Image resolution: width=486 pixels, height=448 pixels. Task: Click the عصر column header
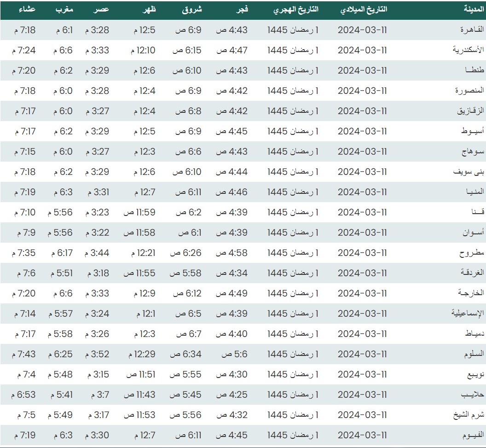click(x=101, y=10)
